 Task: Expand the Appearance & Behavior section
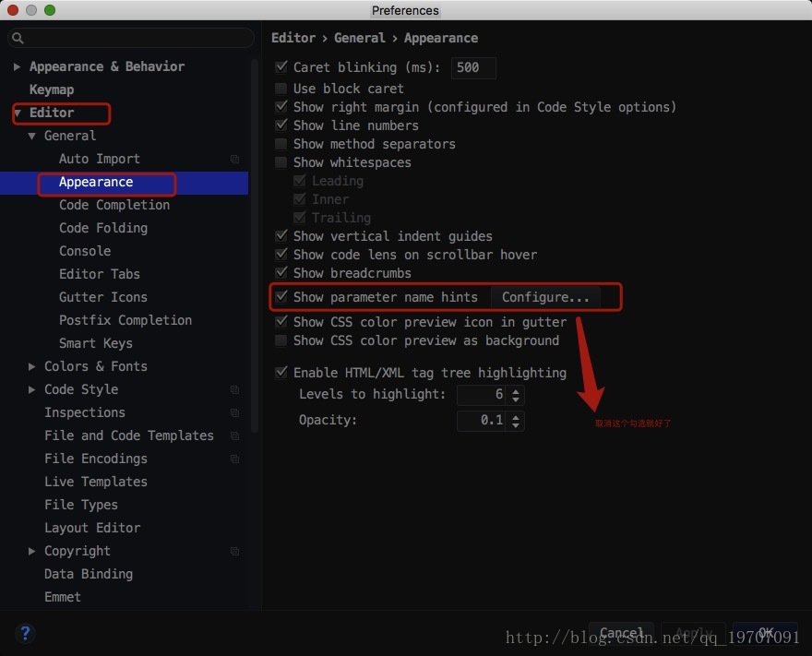click(x=18, y=66)
